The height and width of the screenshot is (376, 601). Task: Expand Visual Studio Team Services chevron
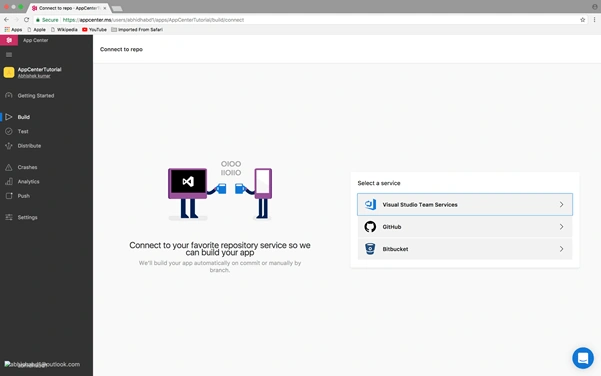[x=561, y=205]
